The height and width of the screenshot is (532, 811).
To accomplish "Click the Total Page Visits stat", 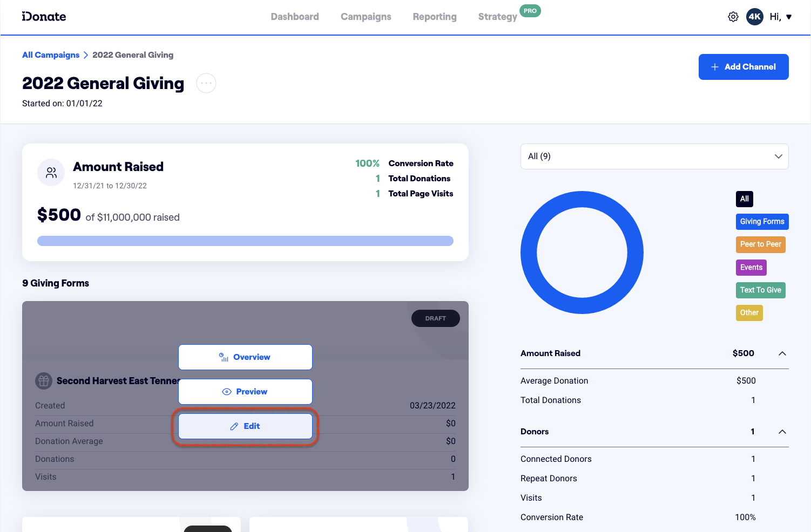I will click(x=414, y=194).
